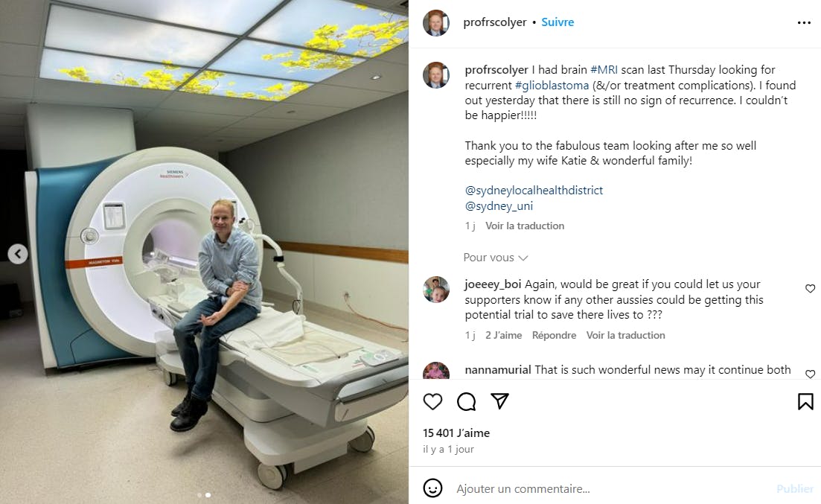
Task: Open the emoji picker smiley icon
Action: click(432, 488)
